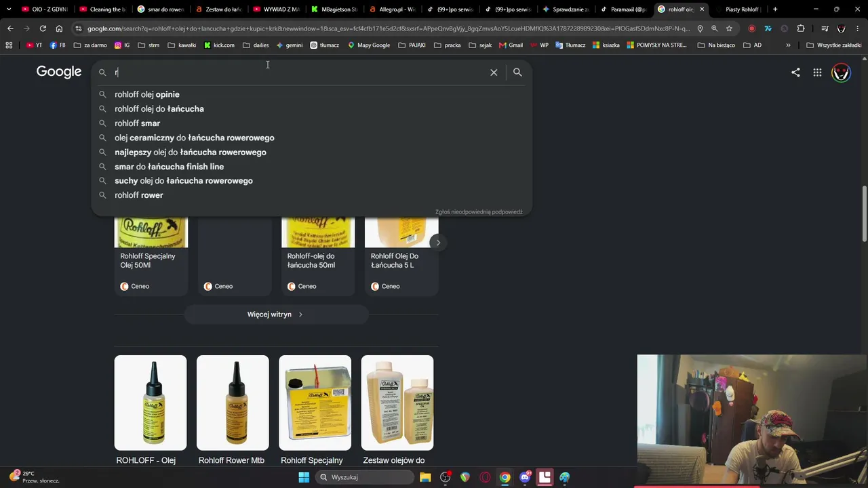Click the location pin icon in address bar
The width and height of the screenshot is (868, 488).
700,28
